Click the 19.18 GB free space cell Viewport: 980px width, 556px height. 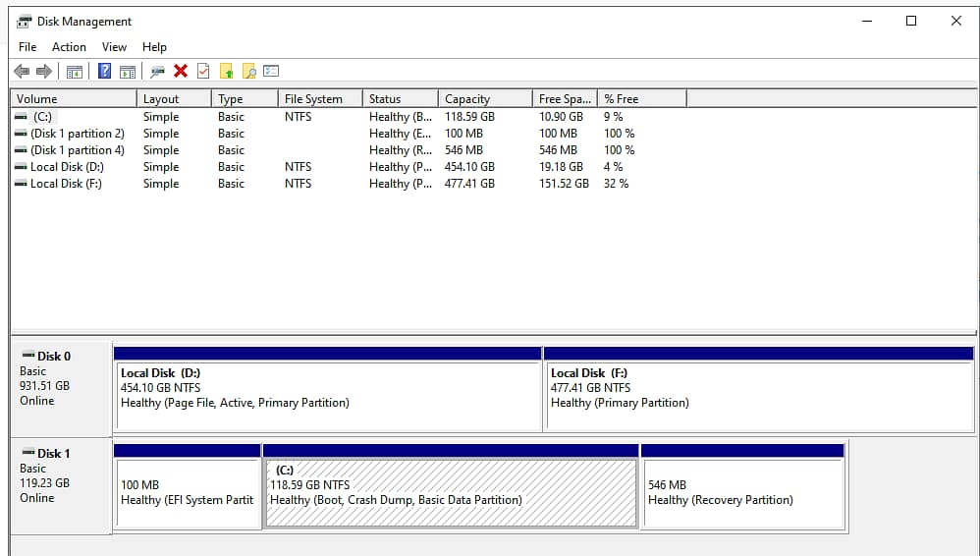point(562,166)
